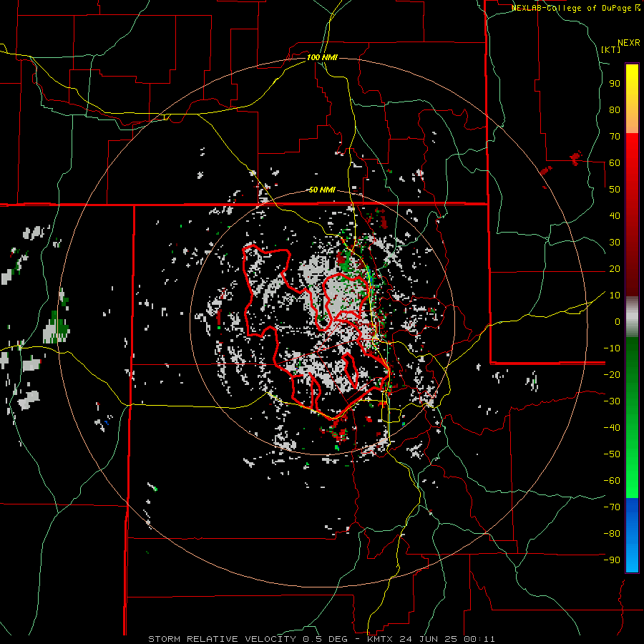Screen dimensions: 644x644
Task: Click the 50 value on the velocity scale
Action: tap(615, 190)
